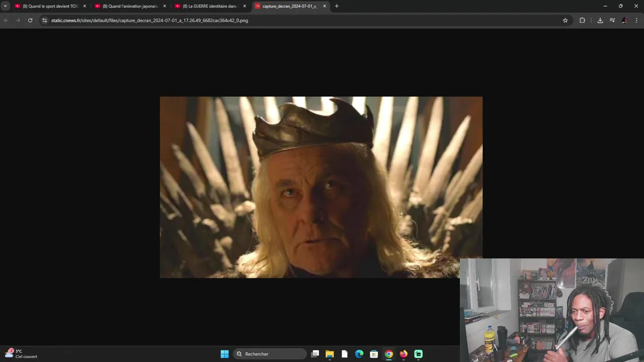
Task: Launch File Explorer from the taskbar
Action: (330, 354)
